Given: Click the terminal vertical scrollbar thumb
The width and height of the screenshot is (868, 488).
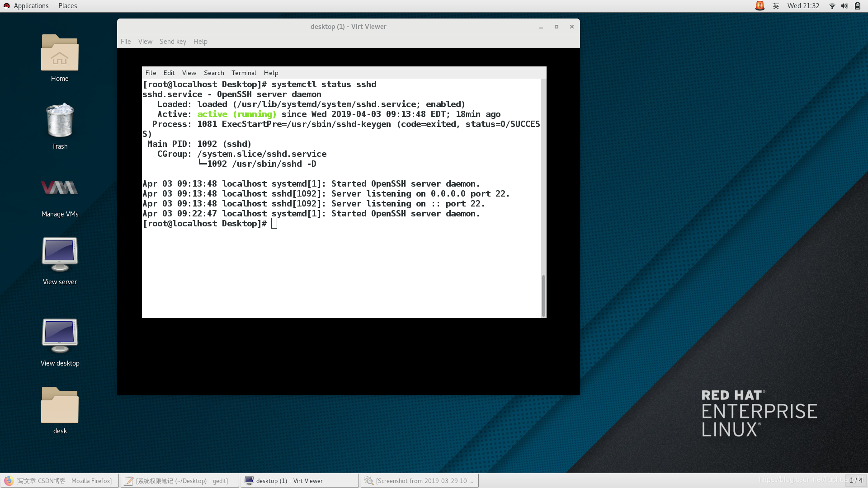Looking at the screenshot, I should tap(543, 296).
